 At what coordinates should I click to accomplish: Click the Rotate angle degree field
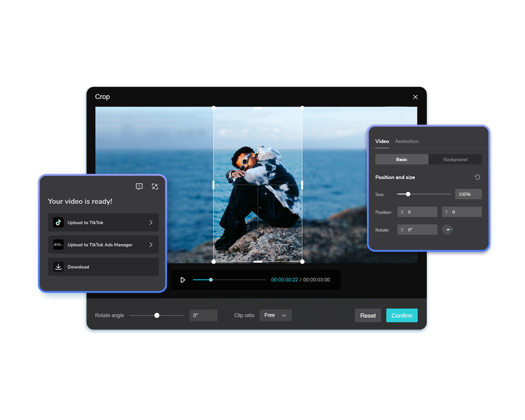click(x=203, y=315)
